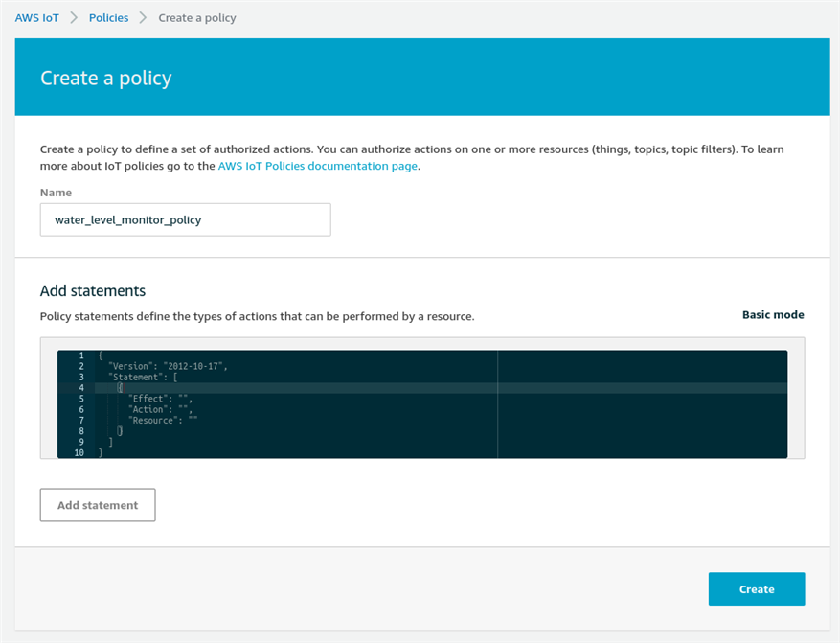Go to AWS IoT breadcrumb link
This screenshot has width=840, height=643.
[37, 17]
